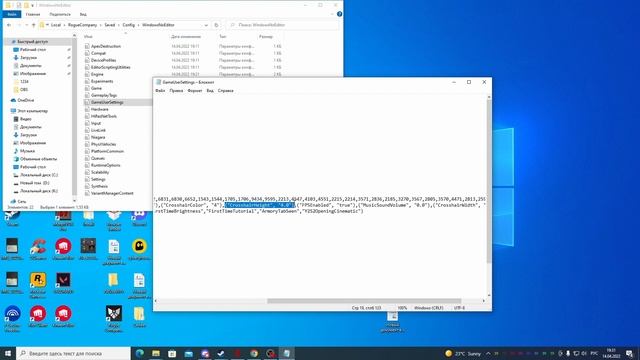Viewport: 640px width, 360px height.
Task: Open the Mail app from the taskbar
Action: click(x=189, y=353)
